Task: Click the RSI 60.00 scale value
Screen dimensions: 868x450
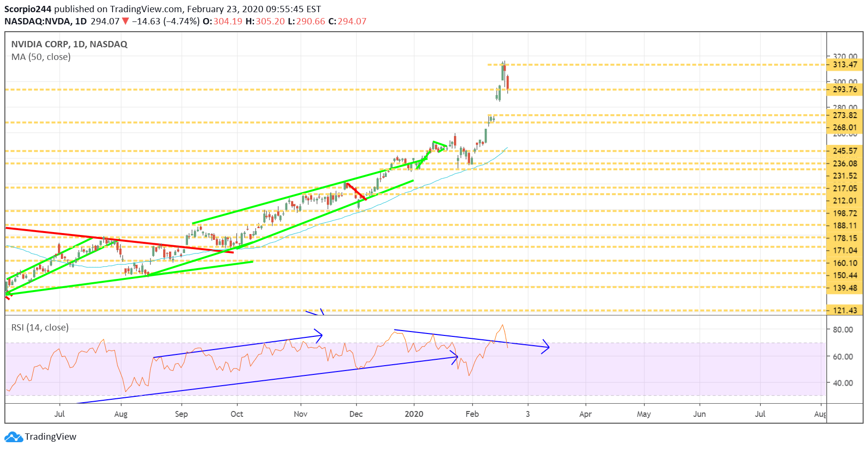Action: click(x=843, y=356)
